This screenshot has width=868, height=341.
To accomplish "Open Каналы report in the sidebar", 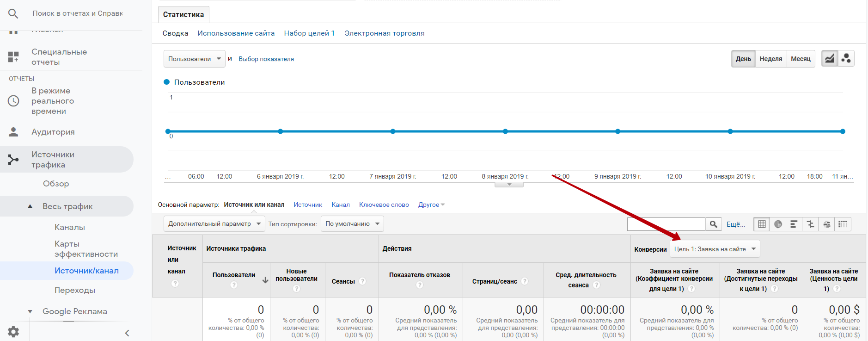I will click(70, 227).
